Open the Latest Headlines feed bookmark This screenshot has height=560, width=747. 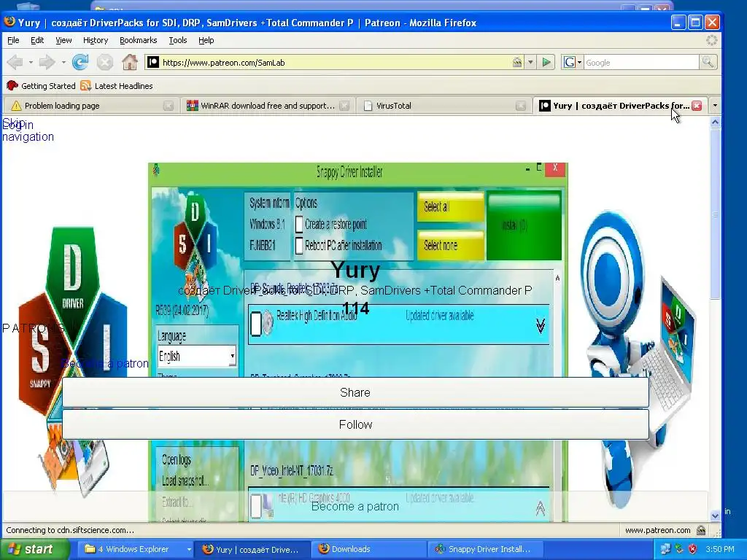click(117, 86)
